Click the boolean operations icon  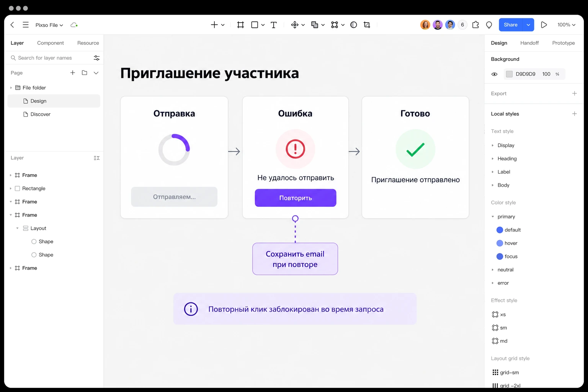coord(315,25)
